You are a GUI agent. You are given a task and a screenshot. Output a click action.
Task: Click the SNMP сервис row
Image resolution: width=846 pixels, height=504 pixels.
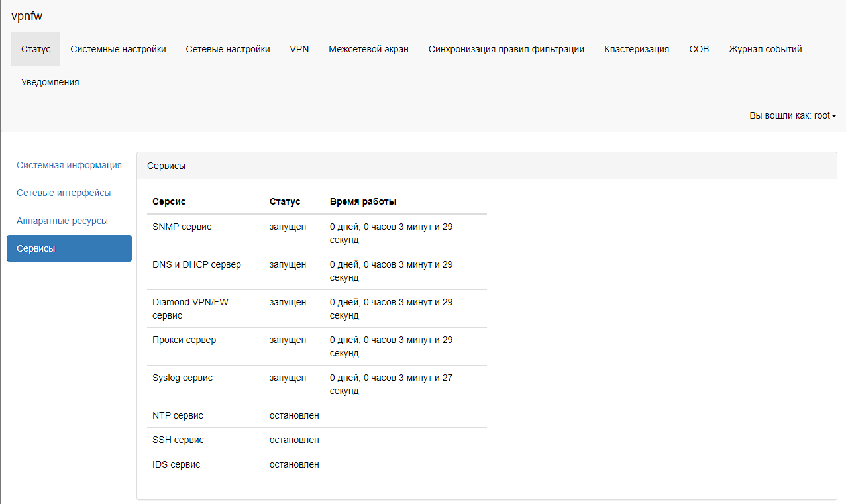tap(182, 227)
